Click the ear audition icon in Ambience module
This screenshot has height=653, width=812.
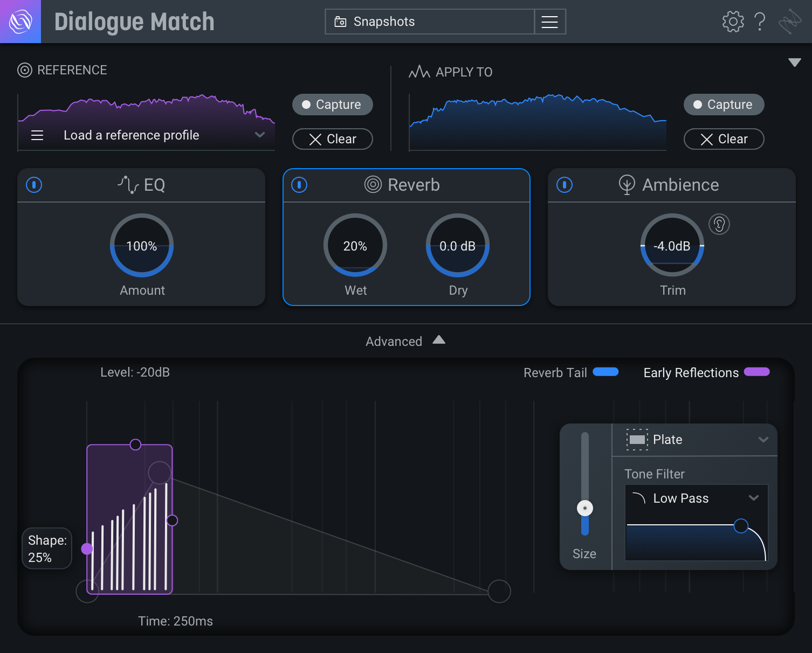719,224
